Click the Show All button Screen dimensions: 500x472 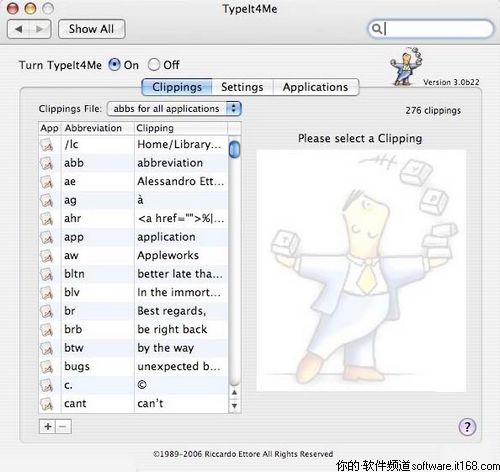92,29
